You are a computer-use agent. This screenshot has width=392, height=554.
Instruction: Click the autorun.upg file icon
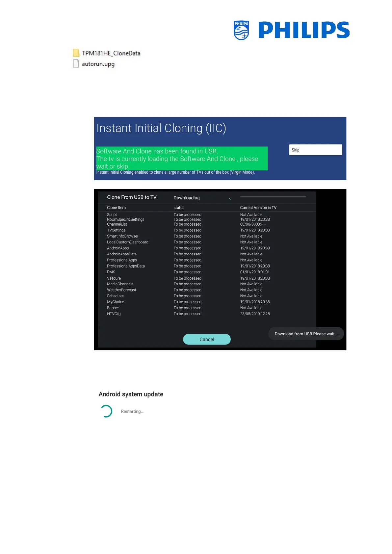point(76,63)
